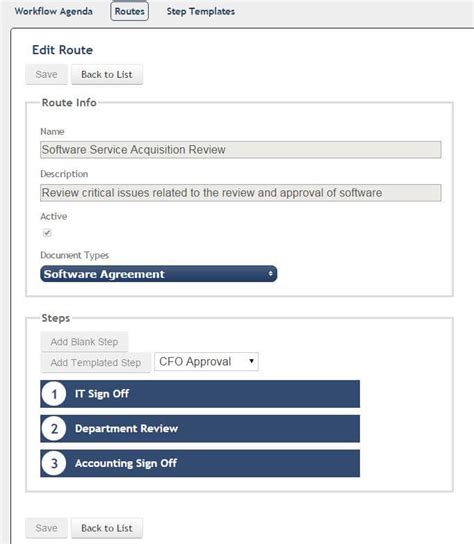474x544 pixels.
Task: Click the Description text field
Action: 241,193
